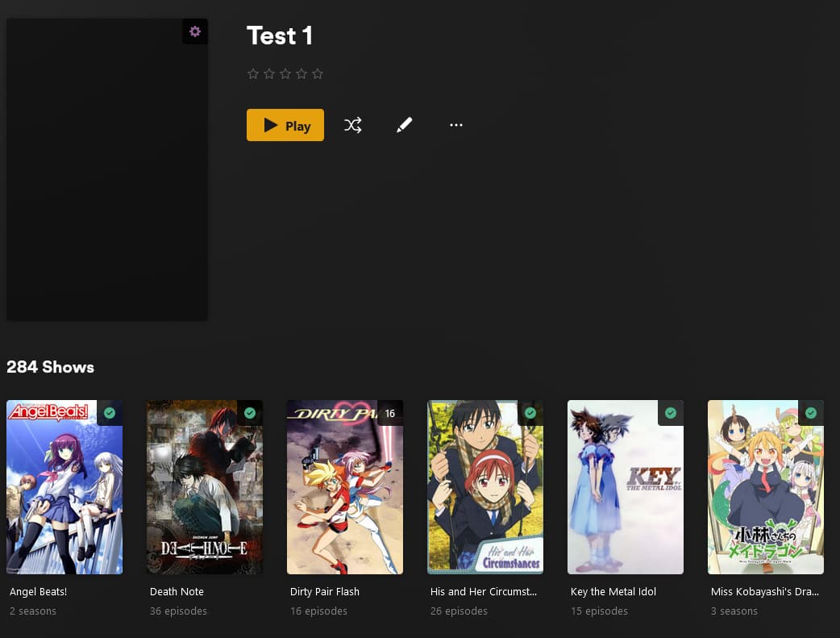Click 3 seasons under Miss Kobayashi's Dragon Maid
840x638 pixels.
pyautogui.click(x=734, y=611)
